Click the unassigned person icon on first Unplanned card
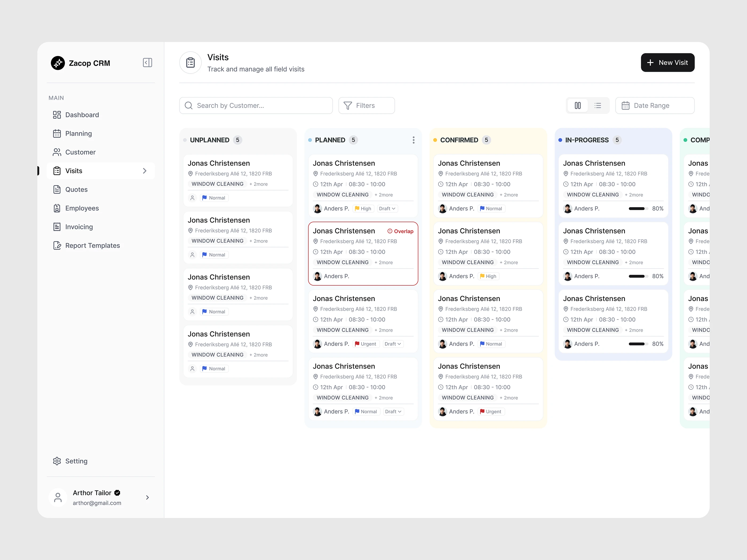This screenshot has height=560, width=747. (193, 198)
